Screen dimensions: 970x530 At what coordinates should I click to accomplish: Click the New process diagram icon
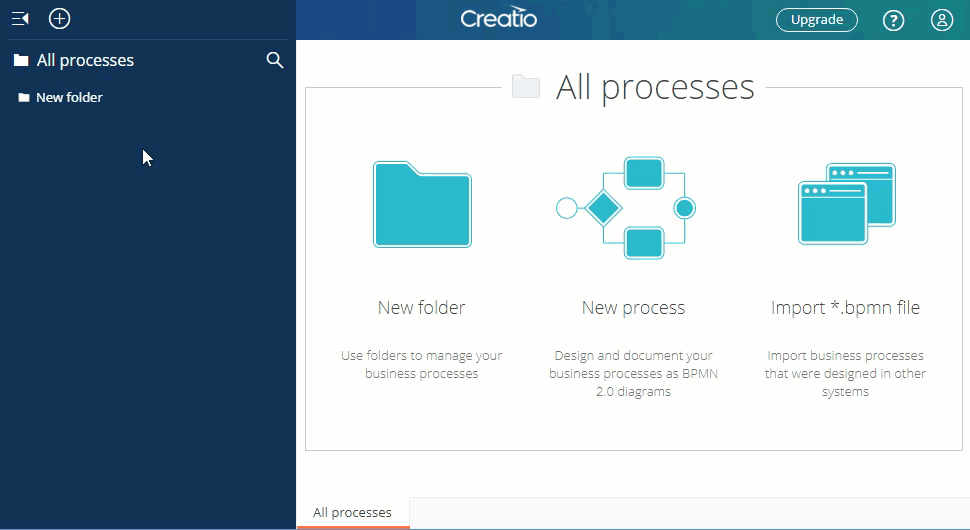[626, 208]
